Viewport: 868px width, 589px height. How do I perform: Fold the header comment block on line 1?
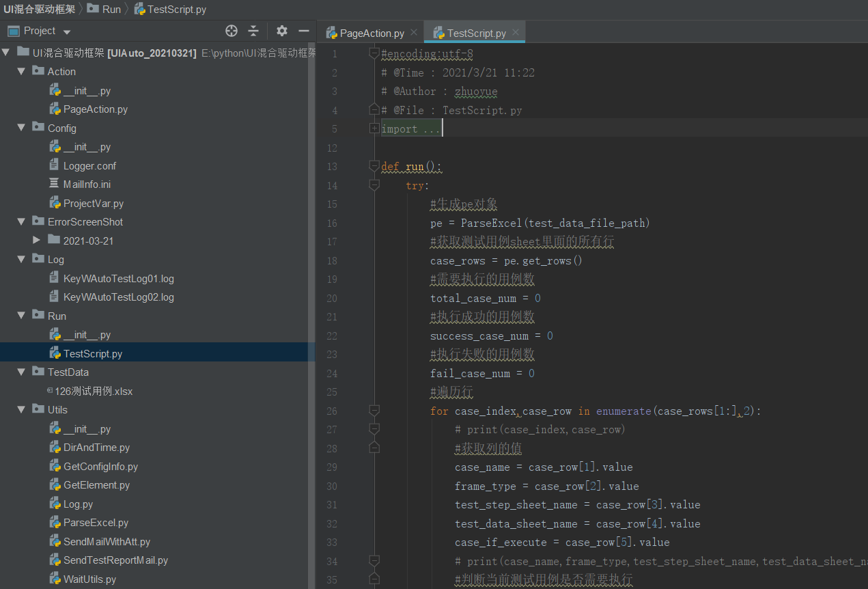point(374,53)
